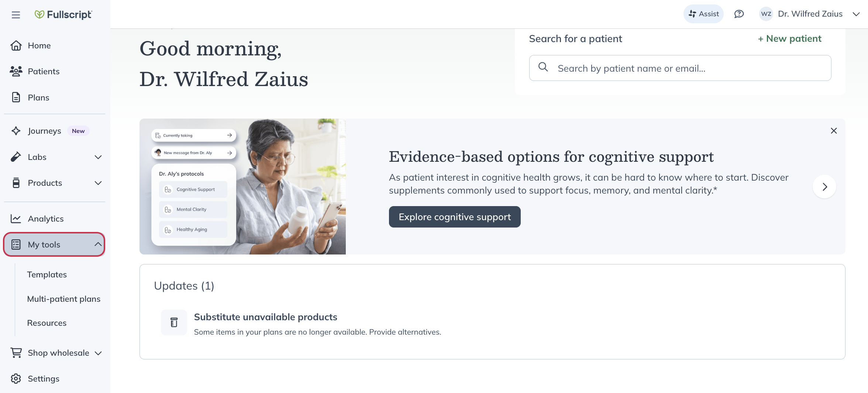Viewport: 868px width, 393px height.
Task: Select Multi-patient plans from sidebar
Action: [x=64, y=299]
